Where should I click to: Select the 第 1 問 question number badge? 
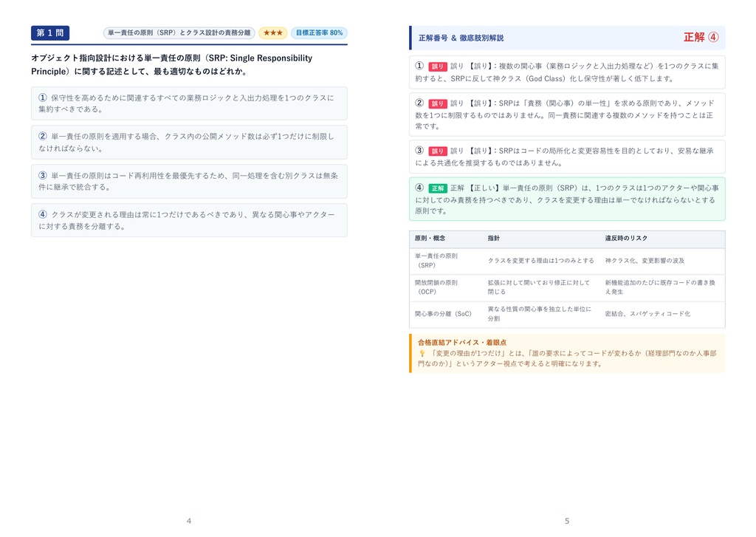point(50,33)
